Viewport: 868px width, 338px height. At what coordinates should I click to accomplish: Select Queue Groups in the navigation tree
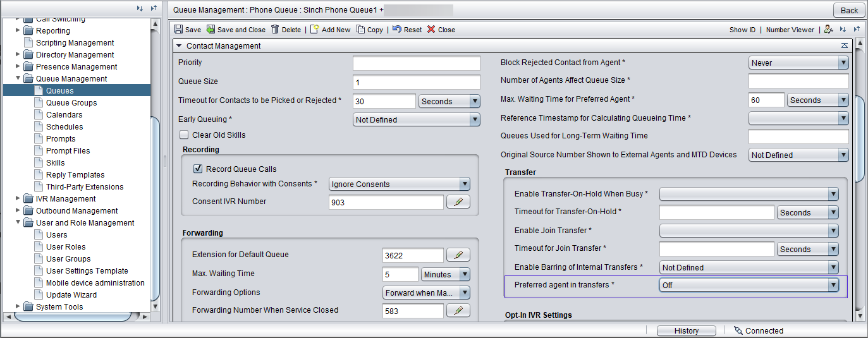(x=71, y=102)
